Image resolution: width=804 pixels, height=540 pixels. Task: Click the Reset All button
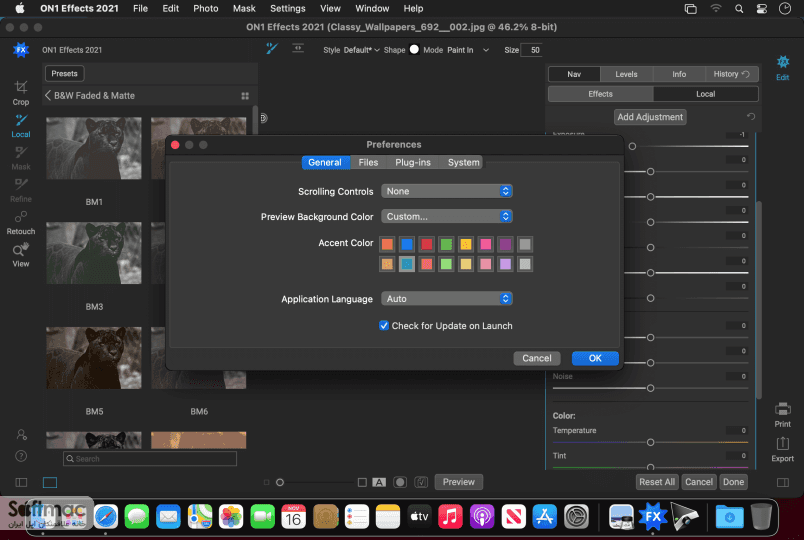tap(657, 482)
